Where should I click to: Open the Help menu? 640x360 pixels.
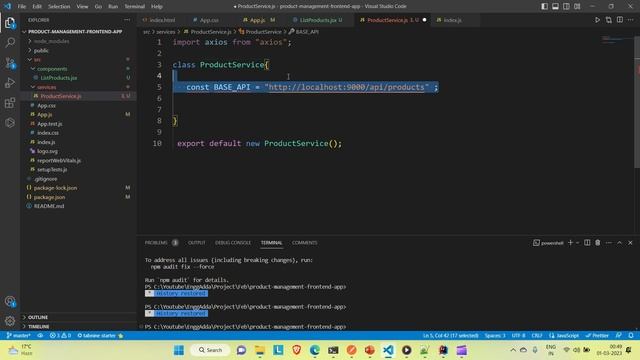pos(157,6)
